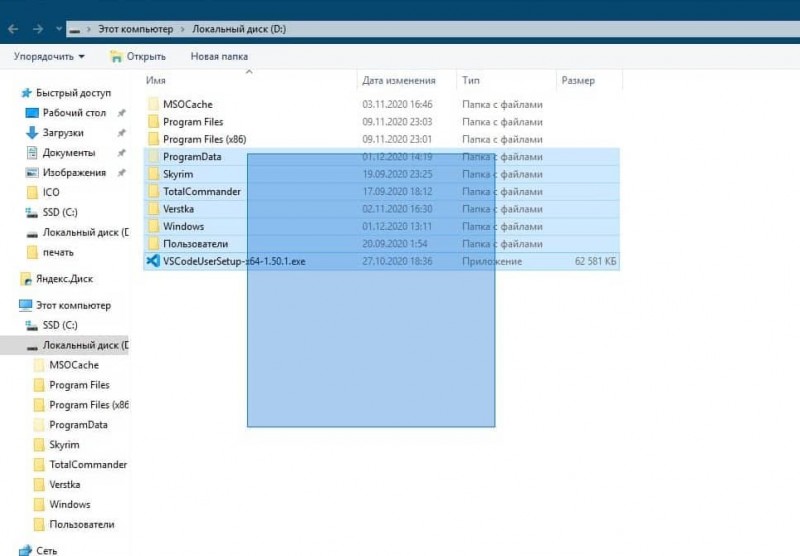800x556 pixels.
Task: Click the pin icon next to 'Рабочий стол'
Action: [x=121, y=113]
